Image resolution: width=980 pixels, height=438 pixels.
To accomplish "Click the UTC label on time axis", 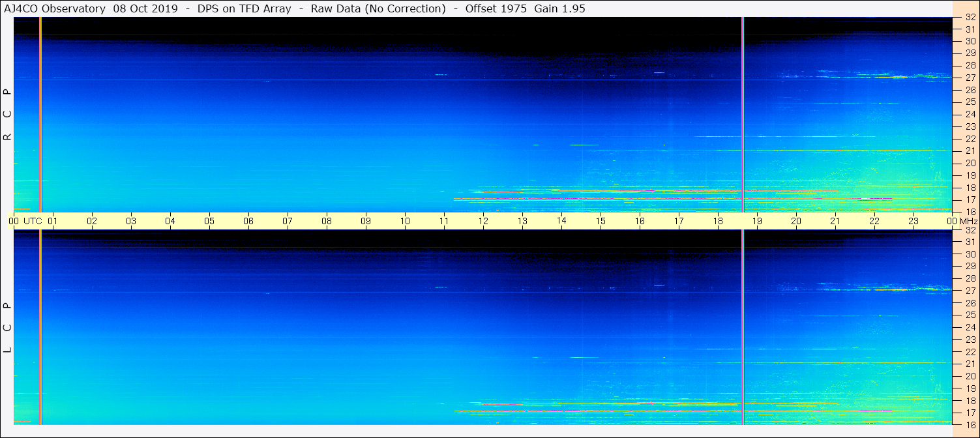I will coord(33,221).
